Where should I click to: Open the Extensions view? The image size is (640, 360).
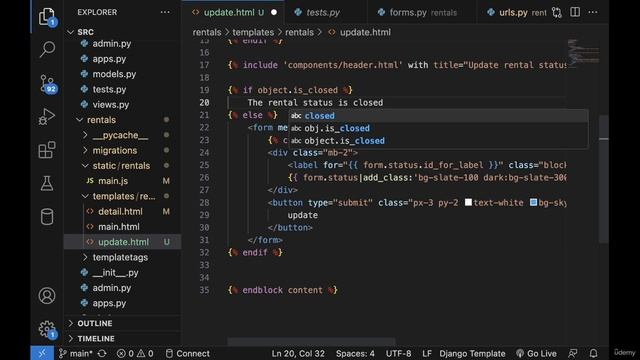[47, 150]
